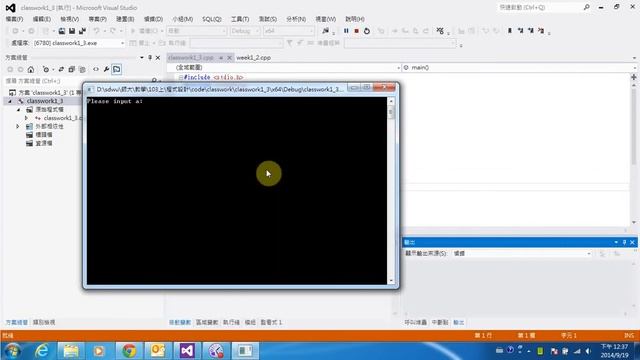640x360 pixels.
Task: Click Solution Explorer Pending Changes Filter icon
Action: [46, 69]
